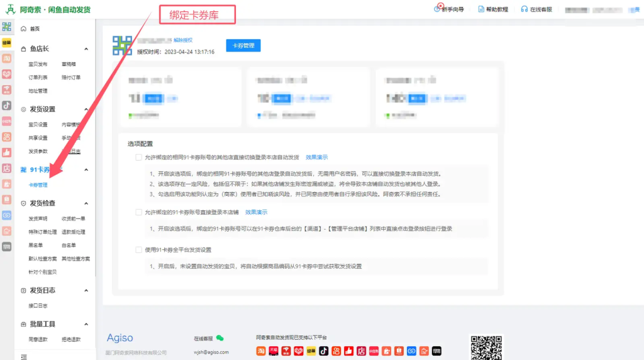Click the document icon for 帮助教程 in header
The width and height of the screenshot is (644, 360).
click(x=481, y=9)
